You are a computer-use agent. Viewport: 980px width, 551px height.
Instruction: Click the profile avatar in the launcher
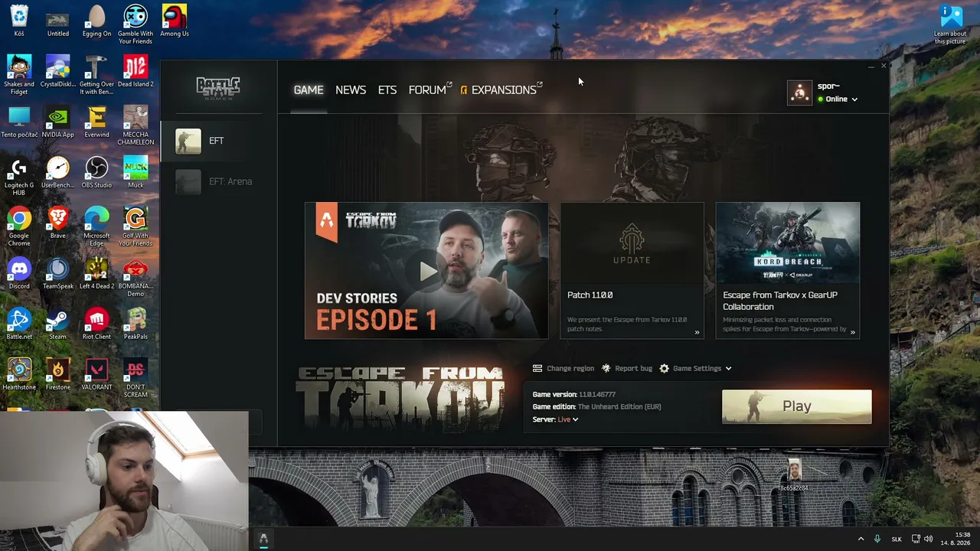(799, 93)
